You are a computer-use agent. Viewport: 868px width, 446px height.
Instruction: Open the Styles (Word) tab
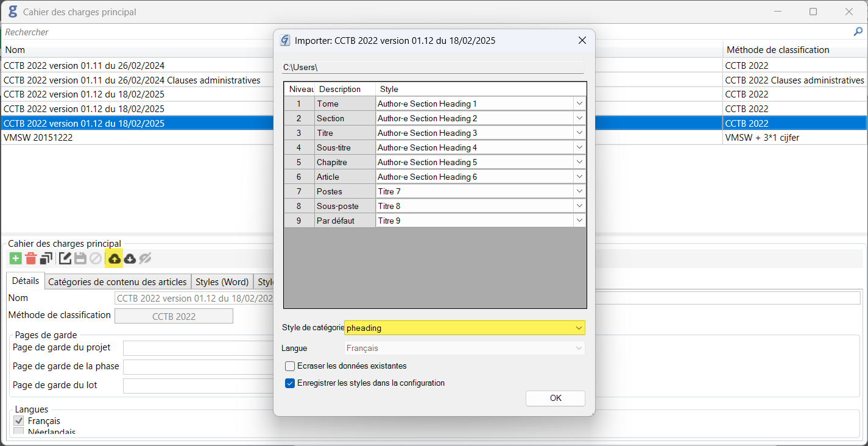pos(222,281)
